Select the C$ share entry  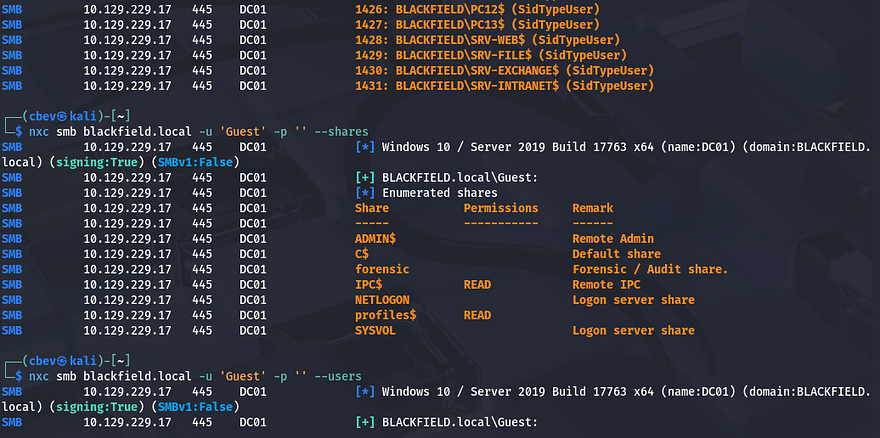pyautogui.click(x=364, y=254)
